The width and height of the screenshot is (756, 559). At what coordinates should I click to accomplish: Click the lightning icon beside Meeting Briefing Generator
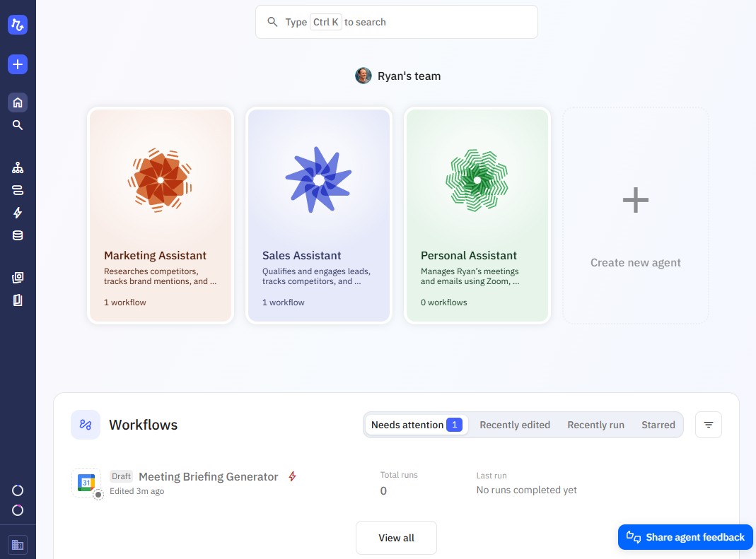(292, 477)
